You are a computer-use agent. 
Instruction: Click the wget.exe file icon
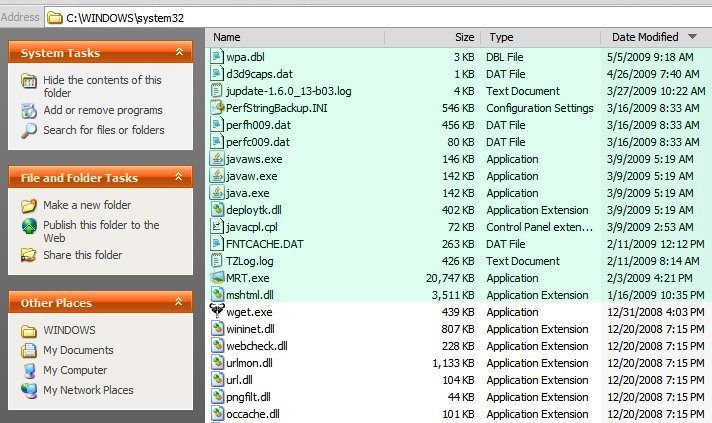[218, 312]
